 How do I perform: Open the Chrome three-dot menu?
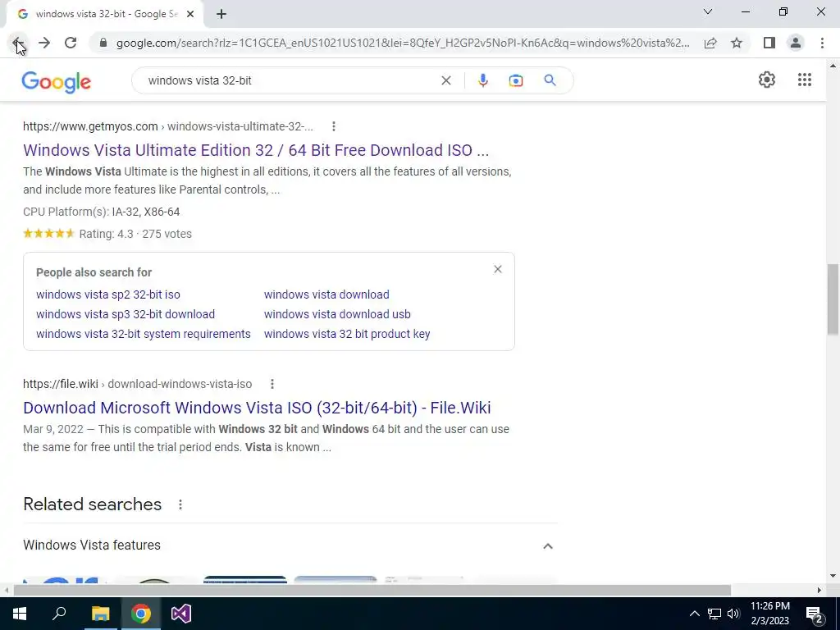point(822,43)
